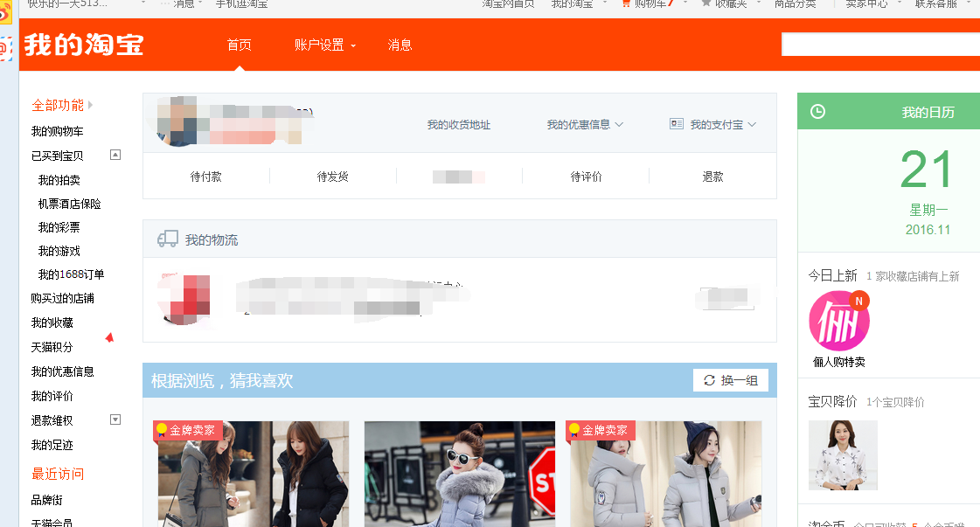Open 我的1688订单 in the sidebar
Image resolution: width=980 pixels, height=527 pixels.
click(72, 274)
